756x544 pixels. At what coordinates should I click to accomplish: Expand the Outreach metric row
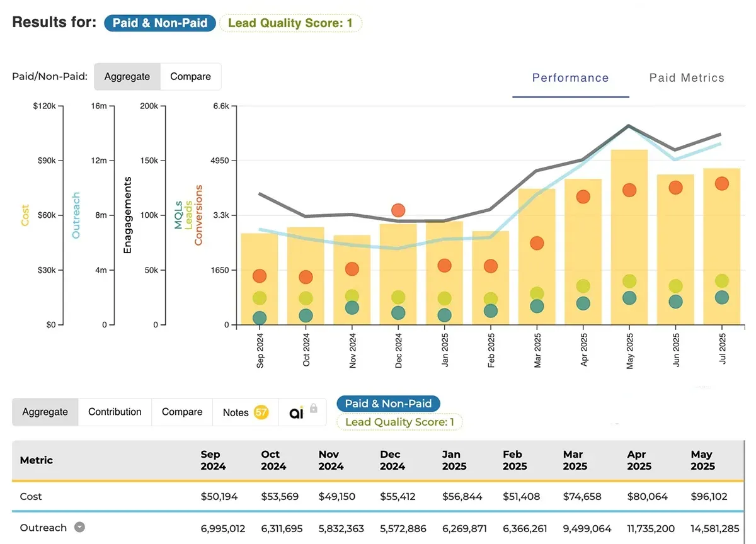point(79,528)
